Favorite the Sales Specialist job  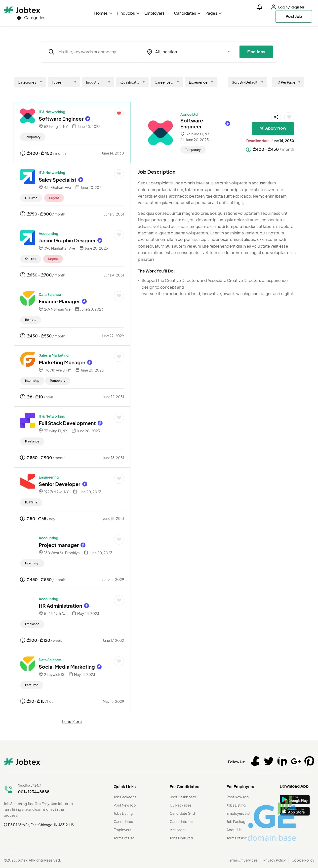(119, 174)
